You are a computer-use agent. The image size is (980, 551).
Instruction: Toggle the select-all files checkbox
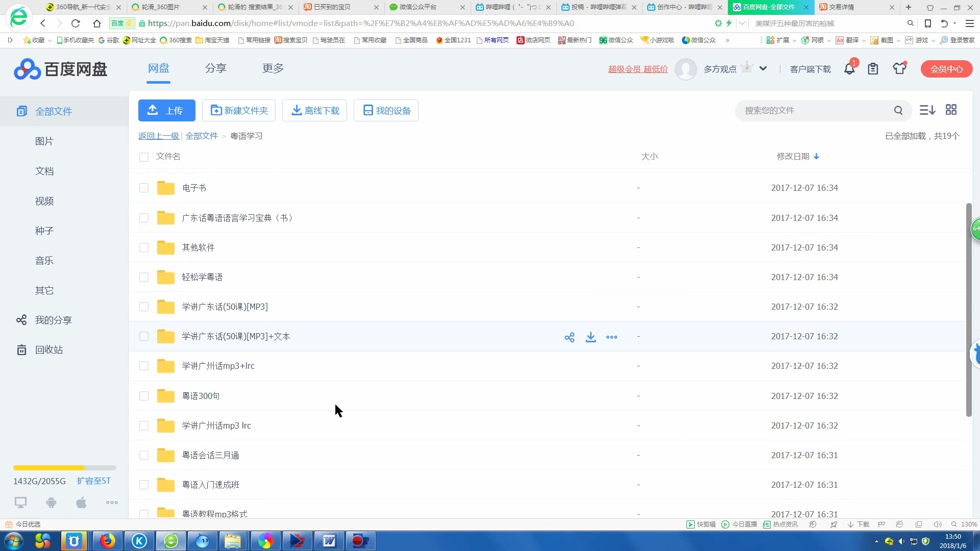[144, 157]
